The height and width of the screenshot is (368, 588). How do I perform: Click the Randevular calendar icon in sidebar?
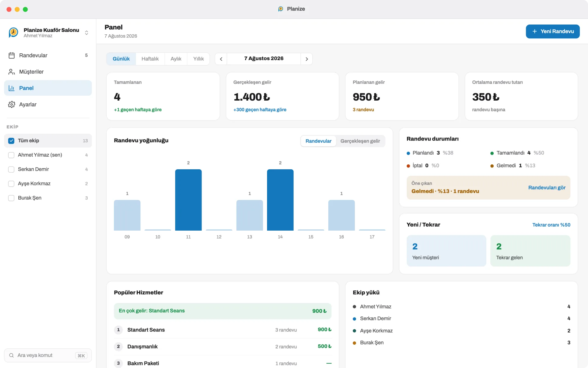pyautogui.click(x=12, y=56)
